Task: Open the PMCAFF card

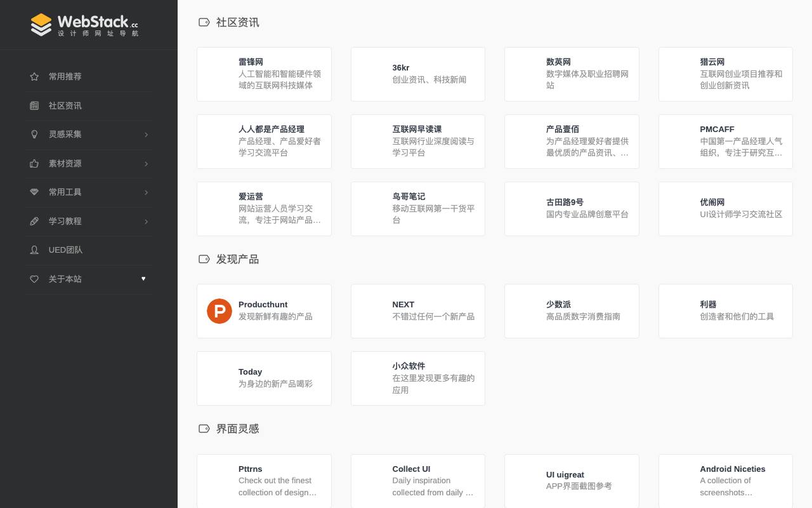Action: pyautogui.click(x=726, y=142)
